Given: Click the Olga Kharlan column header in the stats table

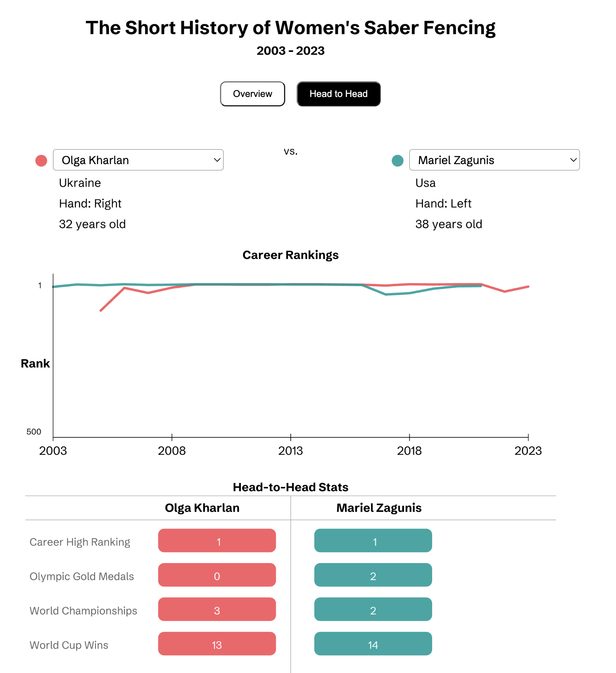Looking at the screenshot, I should coord(202,508).
